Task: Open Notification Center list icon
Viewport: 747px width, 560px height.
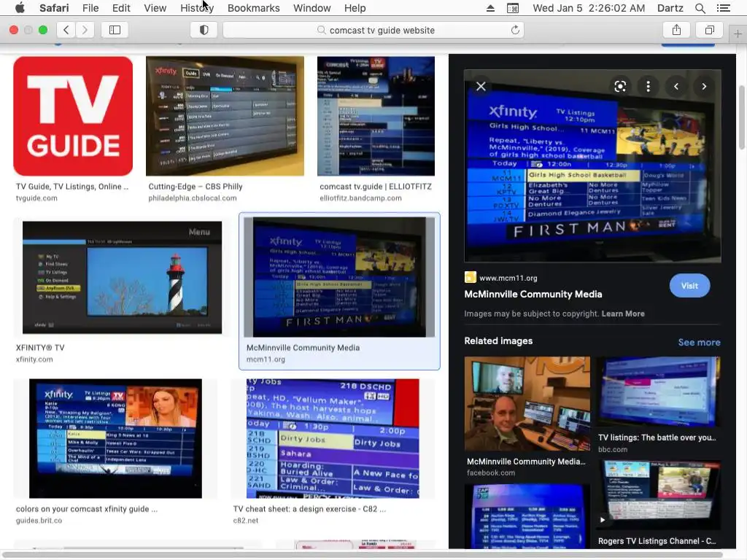Action: point(723,8)
